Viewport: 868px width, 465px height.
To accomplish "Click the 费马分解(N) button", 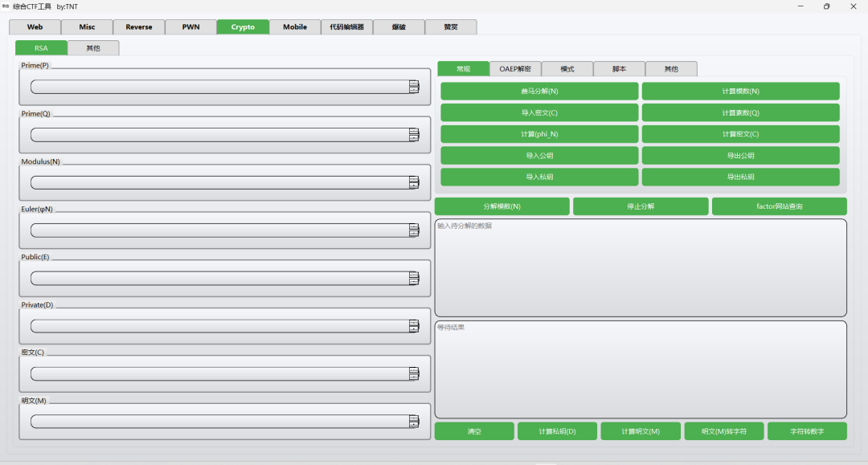I will (x=539, y=92).
